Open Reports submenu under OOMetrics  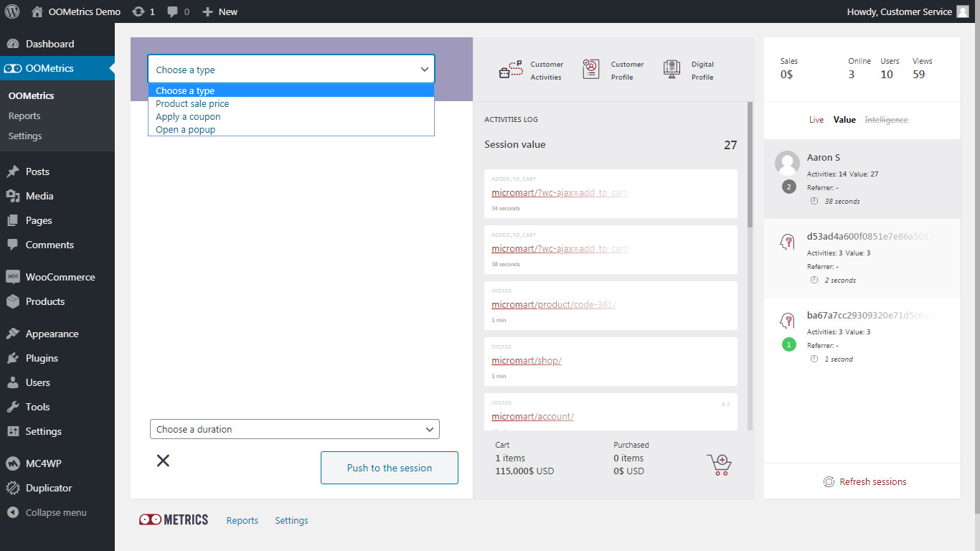(x=24, y=116)
